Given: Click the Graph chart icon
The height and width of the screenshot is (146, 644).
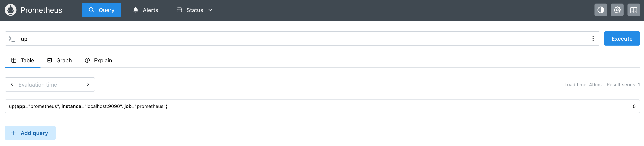Looking at the screenshot, I should click(x=50, y=60).
